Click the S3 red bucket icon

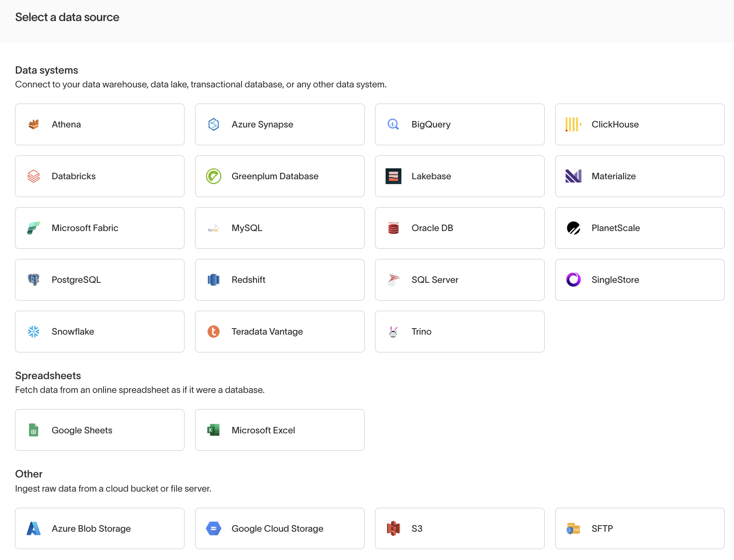click(x=393, y=528)
